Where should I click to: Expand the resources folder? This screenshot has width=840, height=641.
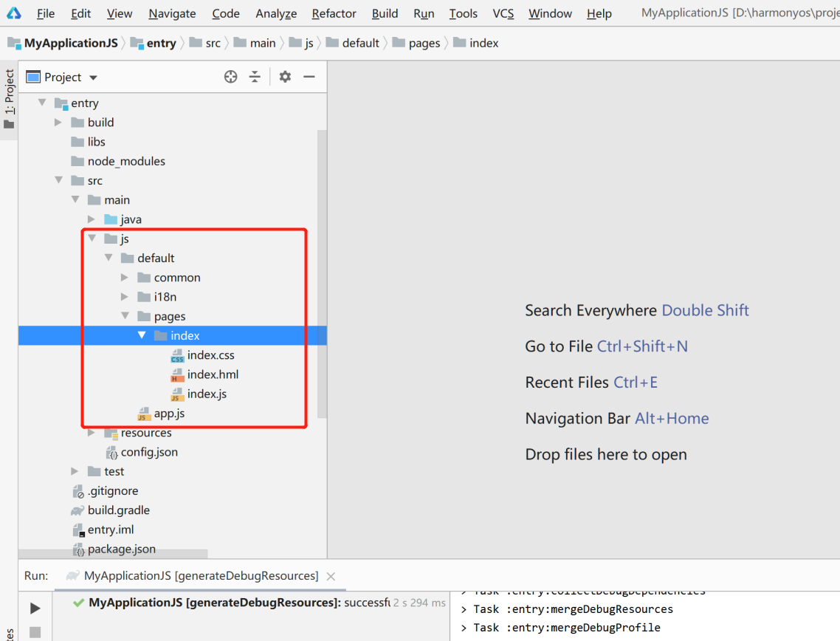tap(91, 433)
